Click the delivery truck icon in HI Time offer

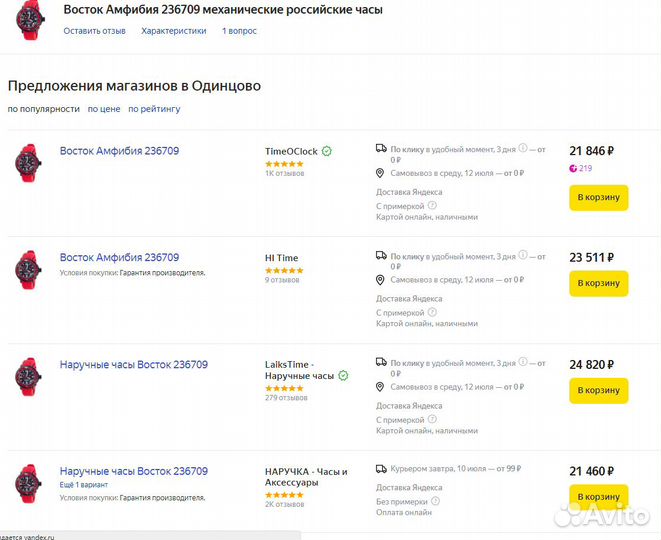tap(381, 255)
